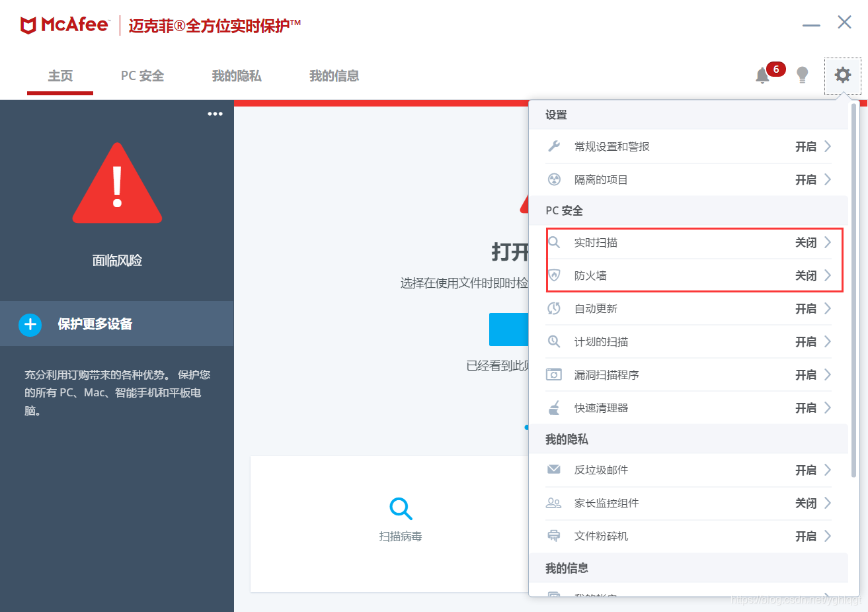Expand the 自动更新 chevron
The image size is (868, 612).
click(x=828, y=308)
